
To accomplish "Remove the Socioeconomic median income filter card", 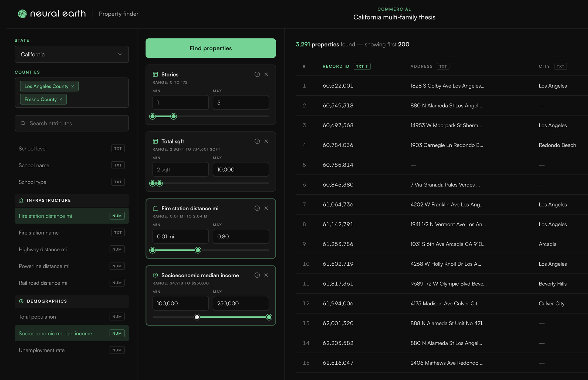I will coord(266,275).
